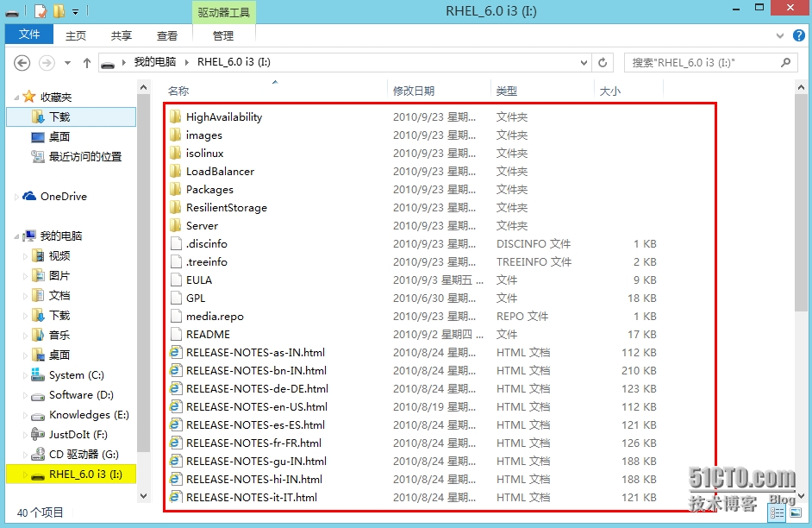812x528 pixels.
Task: Click the file list scroll down arrow
Action: pyautogui.click(x=801, y=495)
